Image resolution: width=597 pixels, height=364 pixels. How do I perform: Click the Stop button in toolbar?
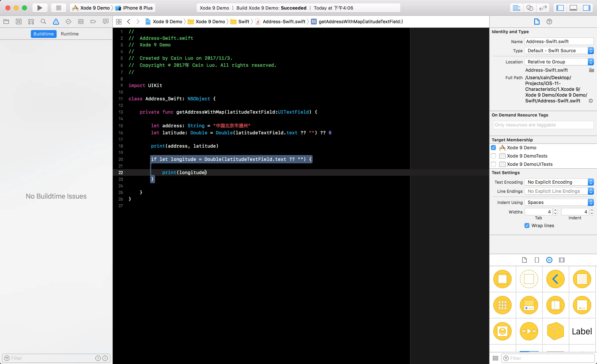[x=58, y=8]
